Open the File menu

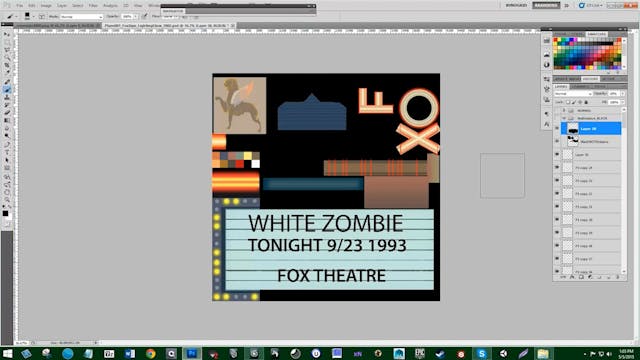point(20,6)
